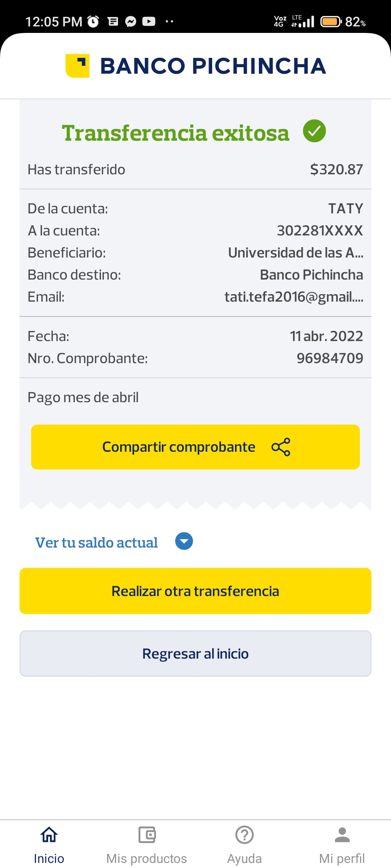Tap the Mis productos wallet icon
The image size is (391, 868).
point(147,835)
